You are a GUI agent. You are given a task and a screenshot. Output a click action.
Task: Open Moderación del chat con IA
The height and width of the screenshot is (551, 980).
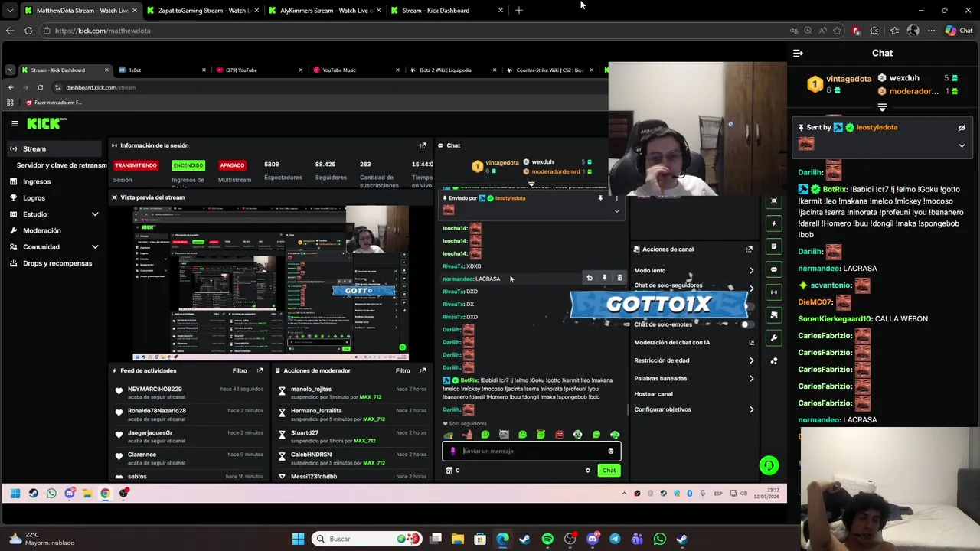694,342
